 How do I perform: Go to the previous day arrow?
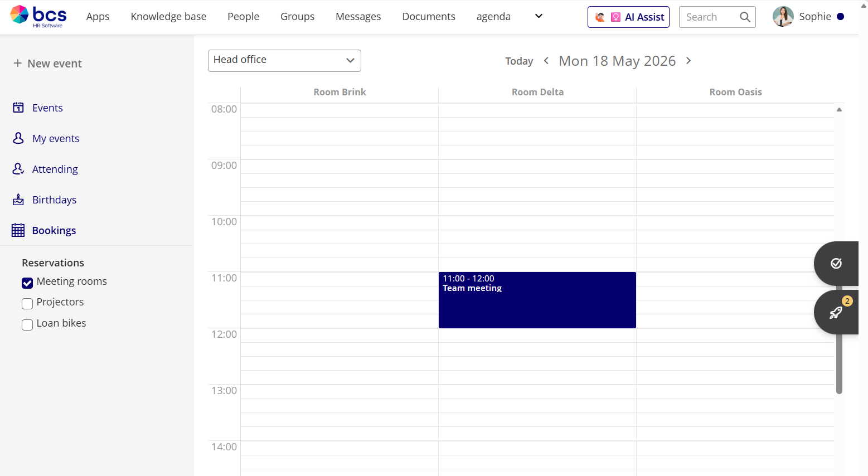click(546, 61)
